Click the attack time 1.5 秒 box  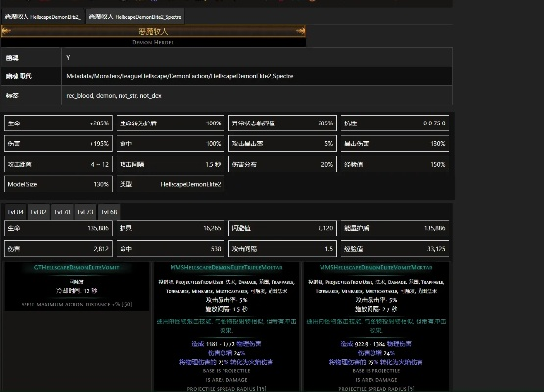(171, 164)
